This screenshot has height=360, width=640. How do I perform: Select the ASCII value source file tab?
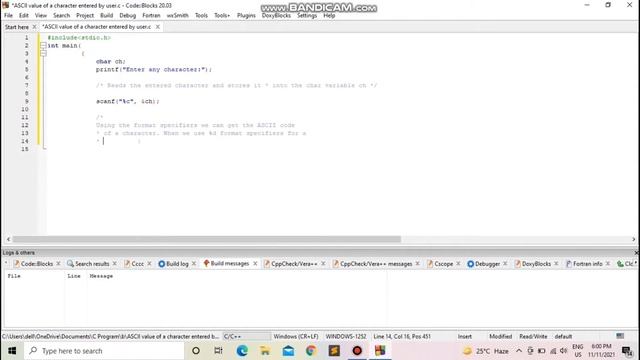[97, 27]
